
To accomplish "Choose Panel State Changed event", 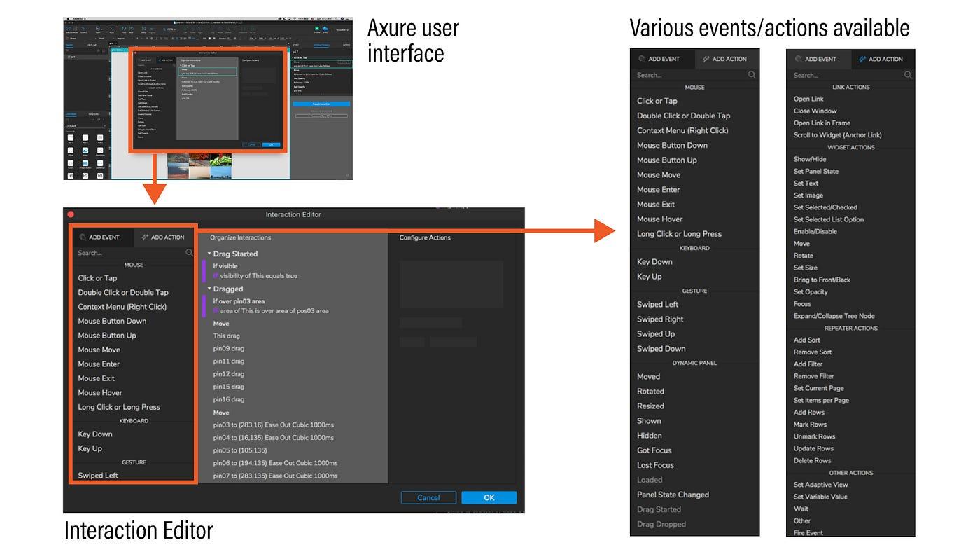I will click(x=673, y=495).
